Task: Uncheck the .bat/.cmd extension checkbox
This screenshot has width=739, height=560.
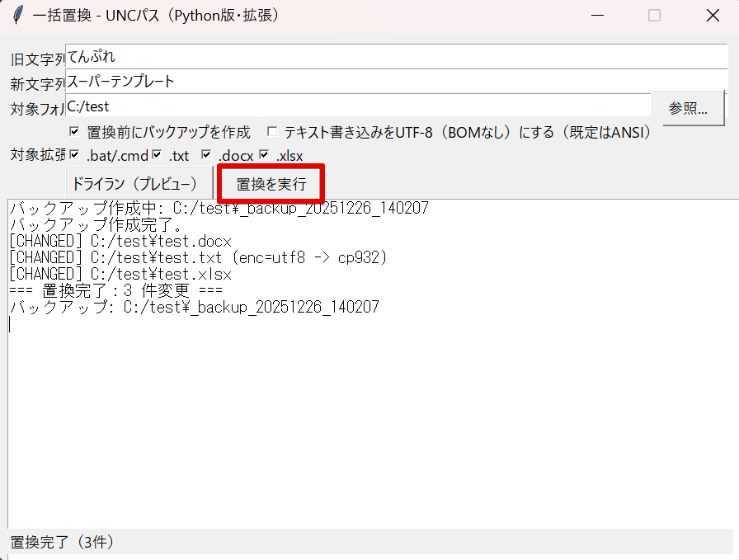Action: point(75,155)
